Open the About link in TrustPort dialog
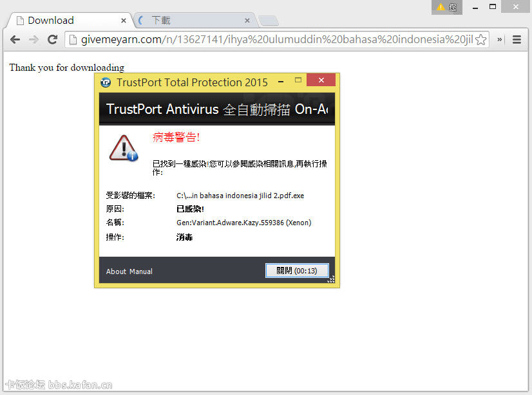532x395 pixels. [116, 271]
